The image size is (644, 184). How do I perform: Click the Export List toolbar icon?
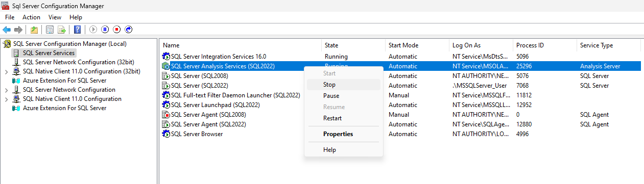(x=62, y=30)
